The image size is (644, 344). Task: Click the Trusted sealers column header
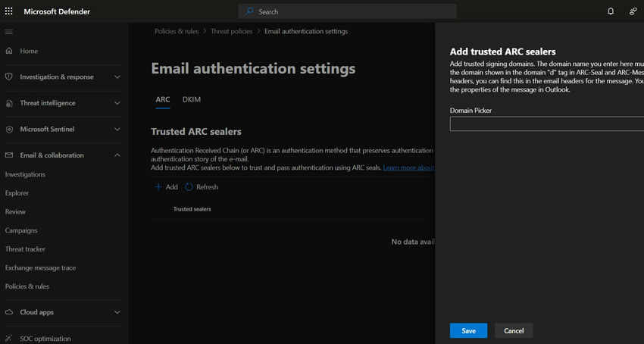click(x=192, y=209)
